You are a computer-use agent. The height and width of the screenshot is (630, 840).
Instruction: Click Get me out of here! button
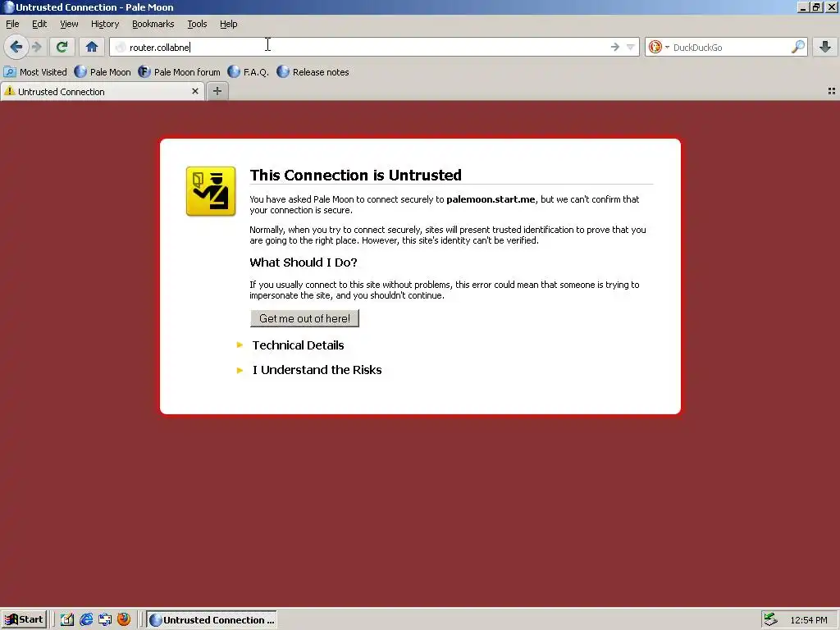[305, 318]
